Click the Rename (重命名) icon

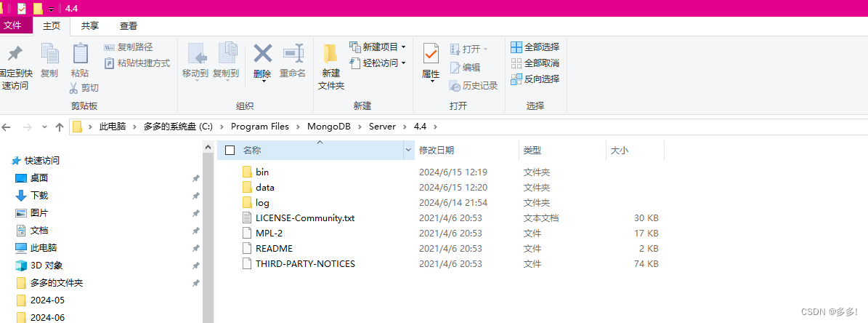[x=293, y=54]
